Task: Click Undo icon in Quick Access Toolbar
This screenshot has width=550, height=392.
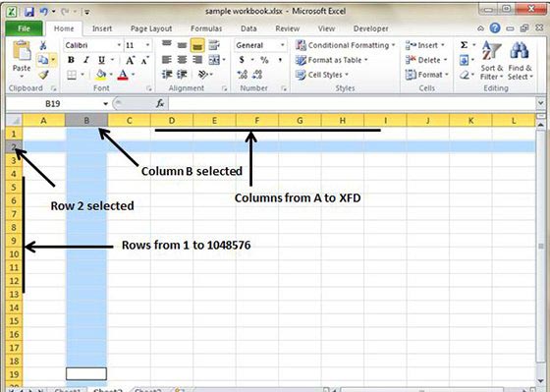Action: click(x=44, y=12)
